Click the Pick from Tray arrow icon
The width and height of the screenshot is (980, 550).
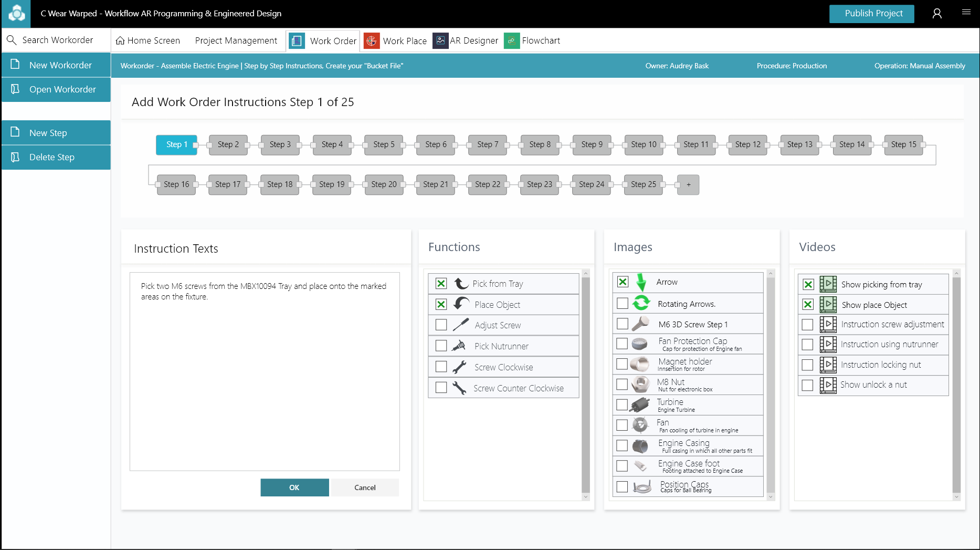(x=461, y=284)
